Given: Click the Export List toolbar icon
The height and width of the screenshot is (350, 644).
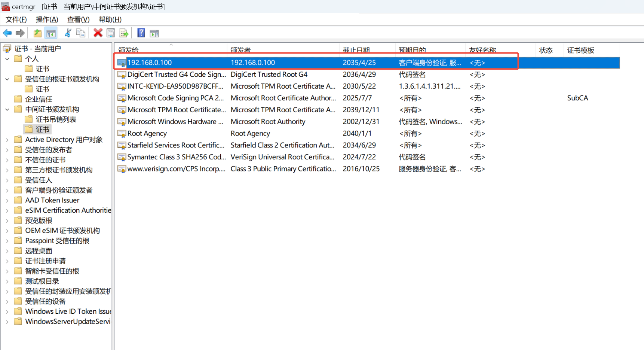Looking at the screenshot, I should [x=124, y=33].
